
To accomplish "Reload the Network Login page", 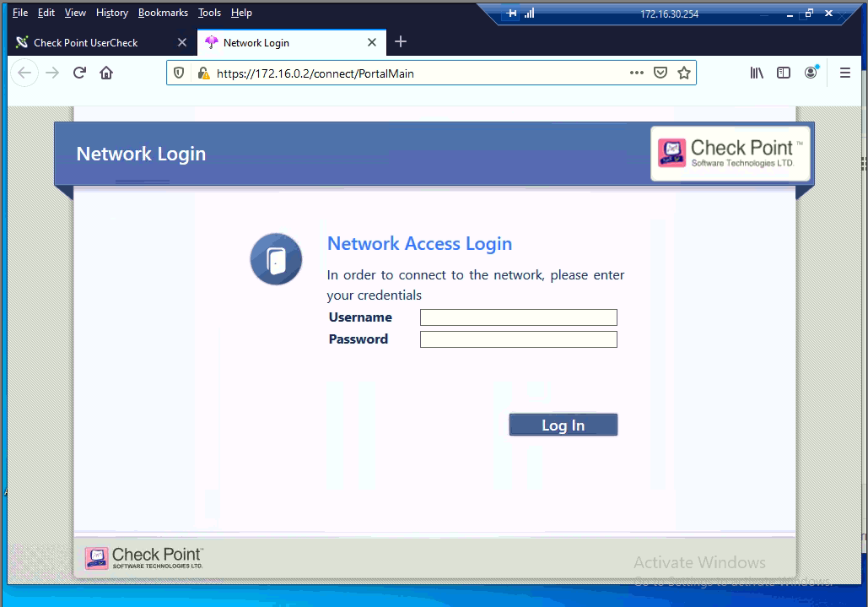I will 79,73.
